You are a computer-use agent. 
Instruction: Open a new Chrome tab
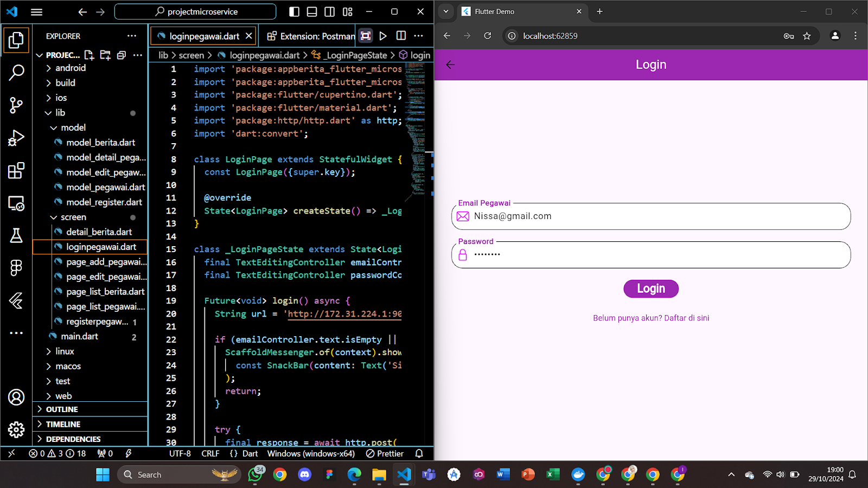coord(599,11)
